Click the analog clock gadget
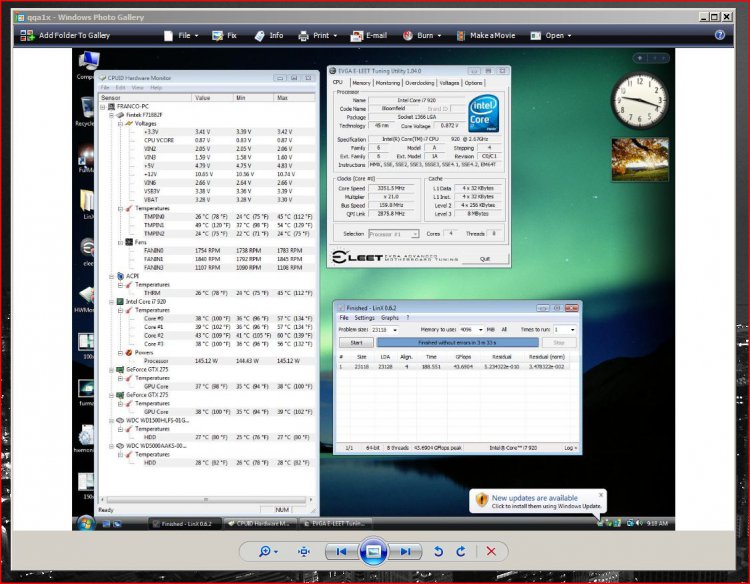Viewport: 750px width, 584px height. click(x=640, y=101)
